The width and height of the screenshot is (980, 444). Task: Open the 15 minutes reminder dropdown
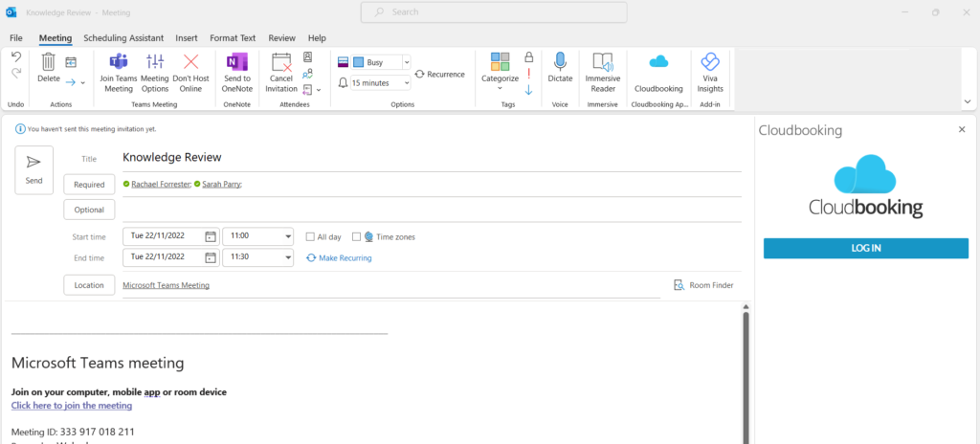click(x=406, y=82)
